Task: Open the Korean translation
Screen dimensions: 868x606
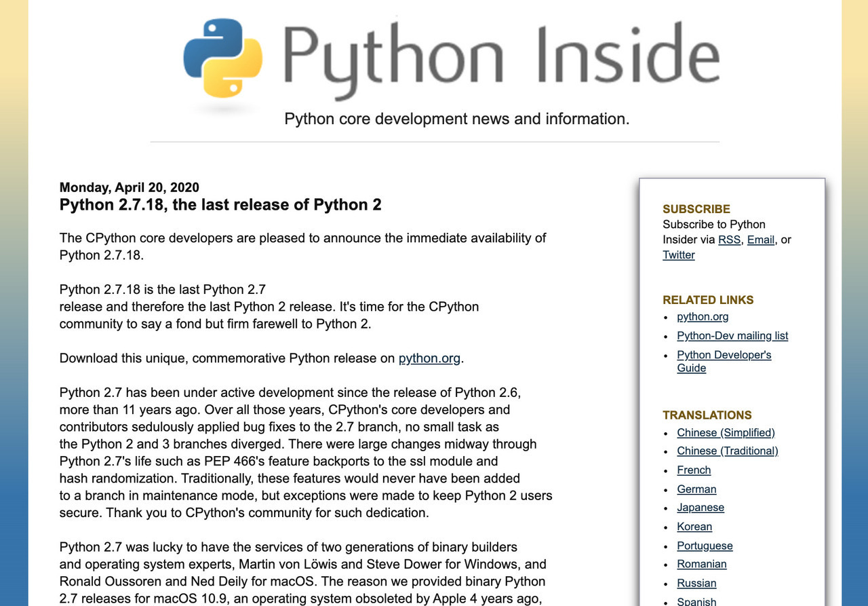Action: click(x=694, y=527)
